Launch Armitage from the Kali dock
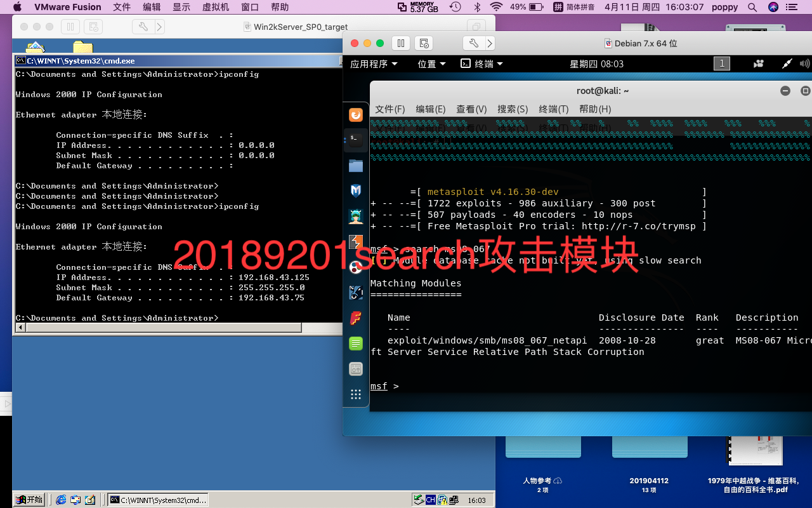Screen dimensions: 812x508 coord(356,216)
